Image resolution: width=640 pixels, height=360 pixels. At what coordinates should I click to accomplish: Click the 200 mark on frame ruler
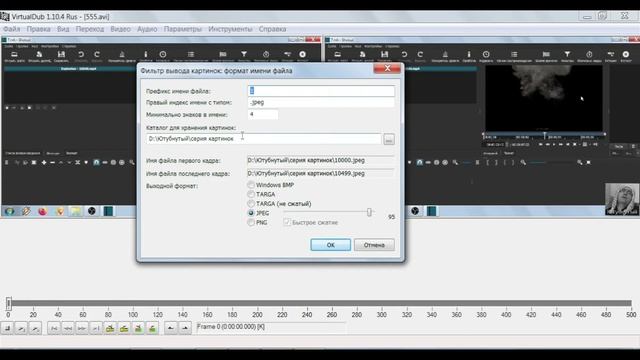[257, 315]
